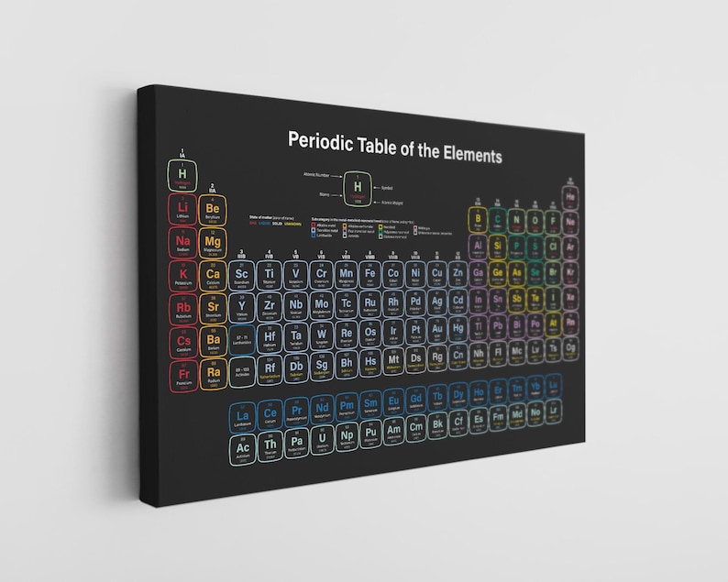Select the Th Thorium cell

(270, 446)
